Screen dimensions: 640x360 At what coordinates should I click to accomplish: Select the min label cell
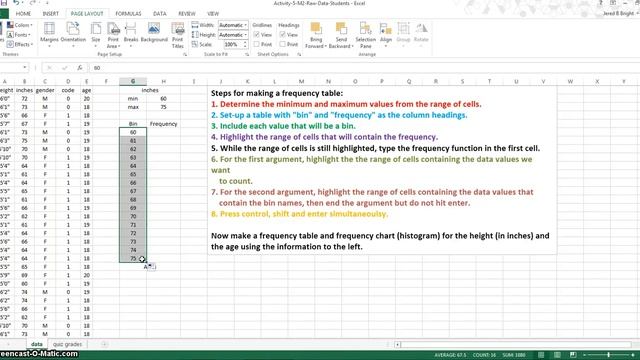(133, 98)
